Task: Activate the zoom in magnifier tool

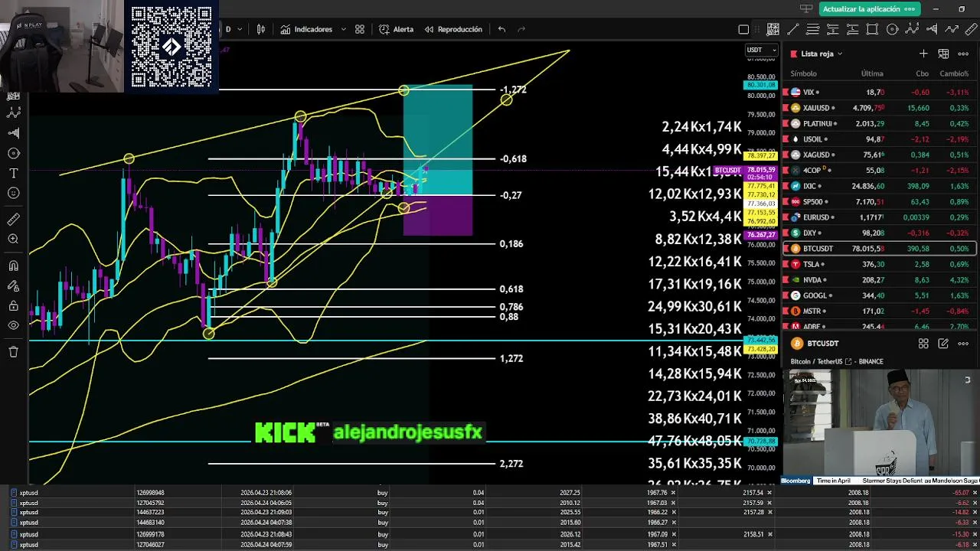Action: pos(13,240)
